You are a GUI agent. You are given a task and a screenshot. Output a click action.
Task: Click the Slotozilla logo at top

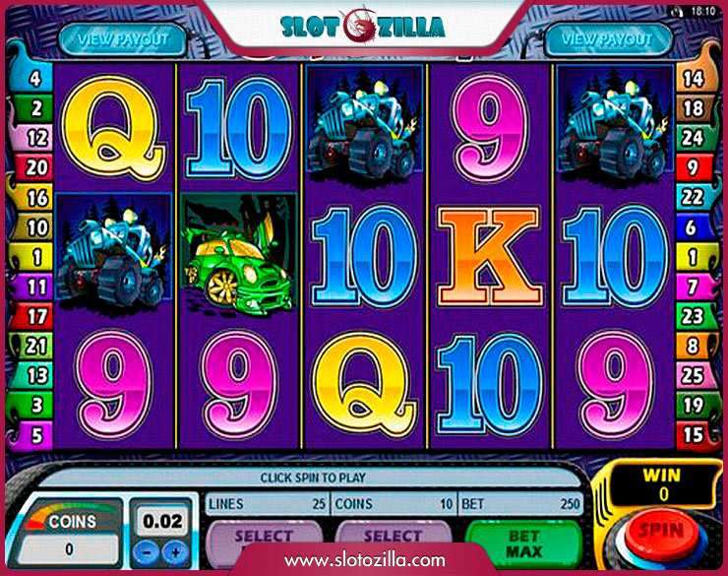tap(363, 26)
